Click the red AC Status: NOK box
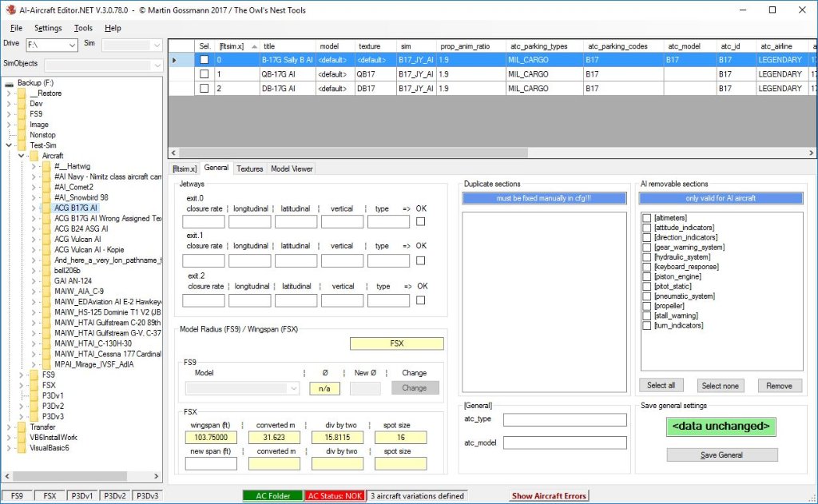 335,496
